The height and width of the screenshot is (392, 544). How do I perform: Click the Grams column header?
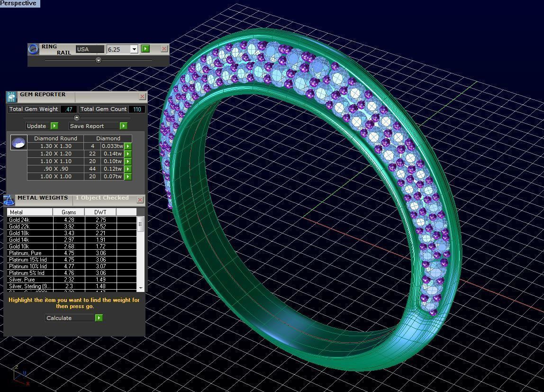click(69, 212)
